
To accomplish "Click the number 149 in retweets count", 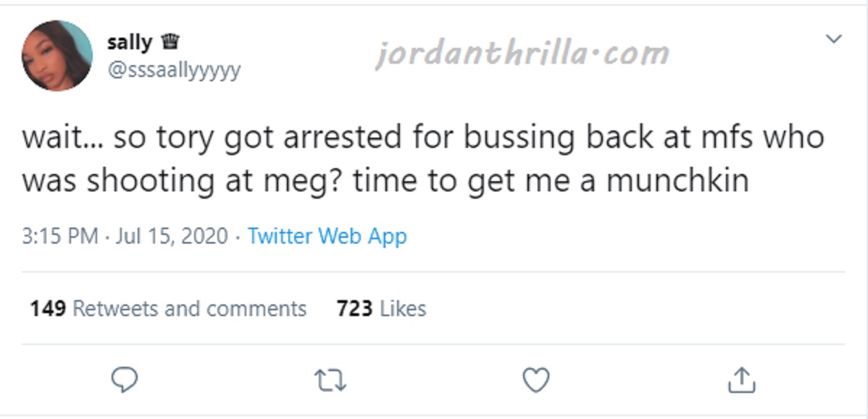I will [x=48, y=308].
